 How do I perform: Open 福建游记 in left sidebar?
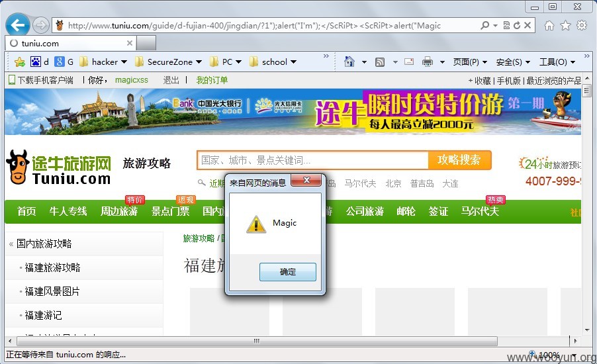(44, 315)
